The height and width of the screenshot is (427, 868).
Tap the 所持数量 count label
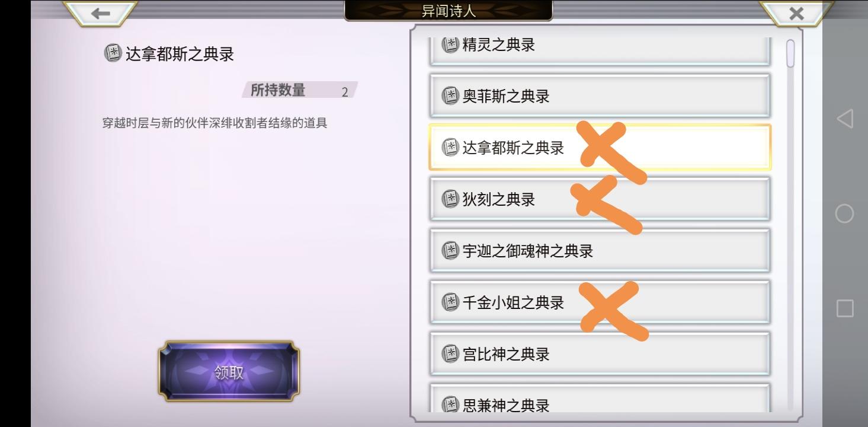(x=278, y=90)
